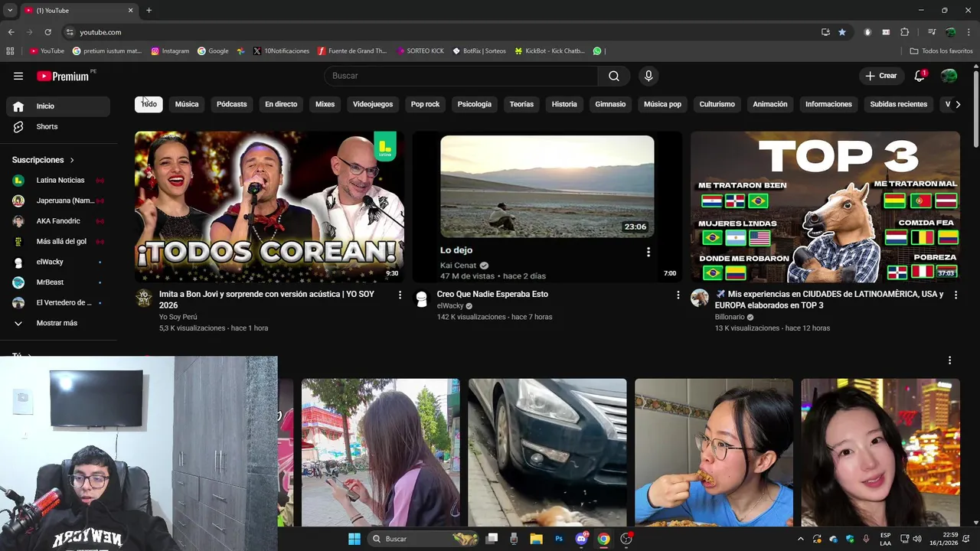980x551 pixels.
Task: Open the Chrome apps grid icon
Action: pos(10,51)
